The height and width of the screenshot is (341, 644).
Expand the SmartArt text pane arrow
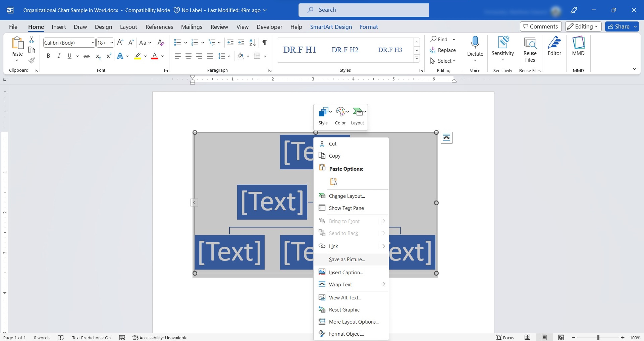tap(194, 203)
